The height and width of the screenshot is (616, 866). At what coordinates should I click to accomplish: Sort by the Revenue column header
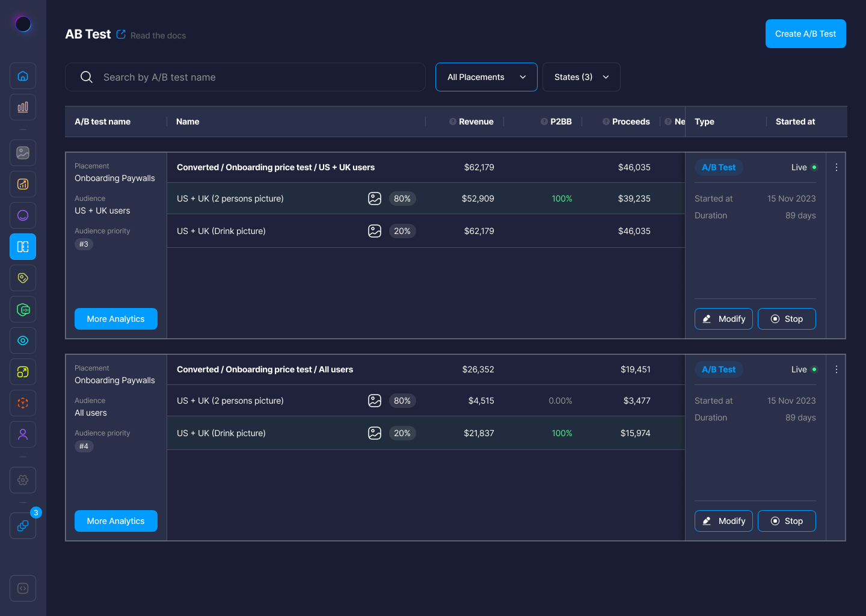(476, 122)
